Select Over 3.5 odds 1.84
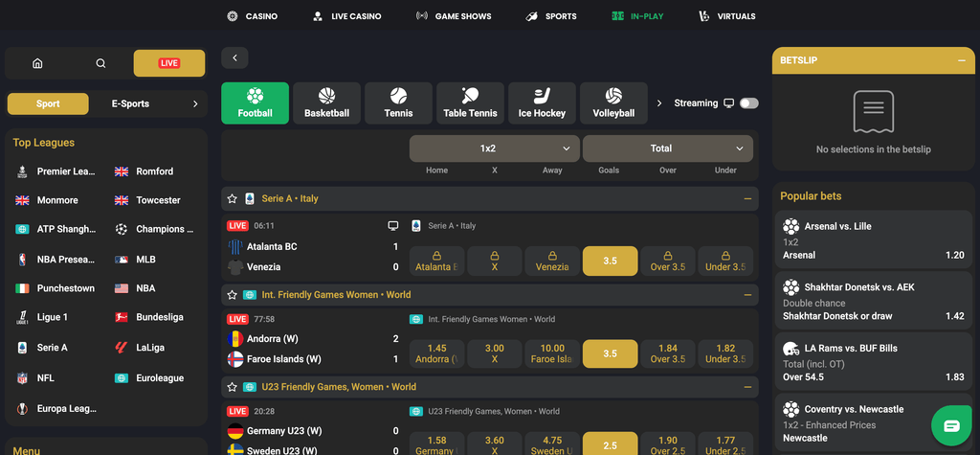980x455 pixels. [667, 353]
